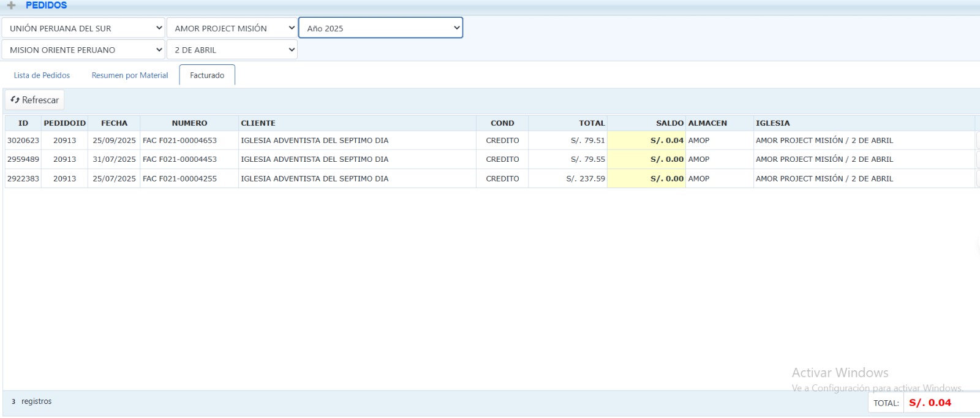Open the 2 de Abril dropdown
This screenshot has height=418, width=980.
click(232, 50)
